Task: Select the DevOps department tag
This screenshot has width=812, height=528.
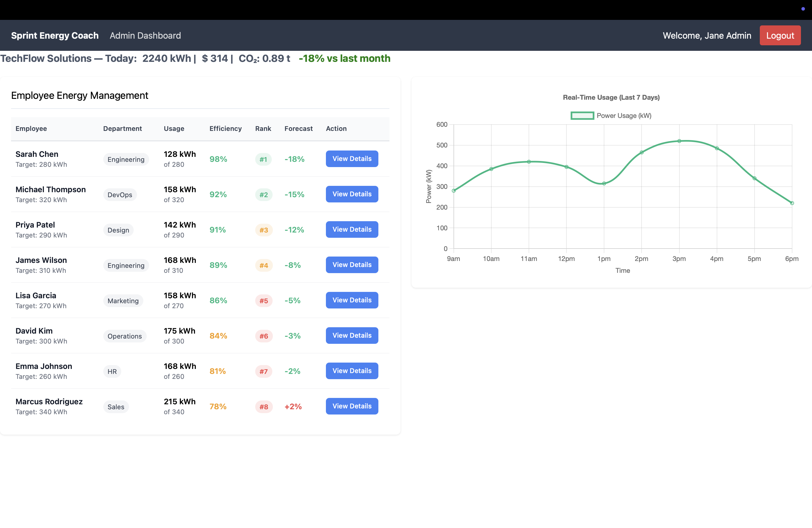Action: [120, 195]
